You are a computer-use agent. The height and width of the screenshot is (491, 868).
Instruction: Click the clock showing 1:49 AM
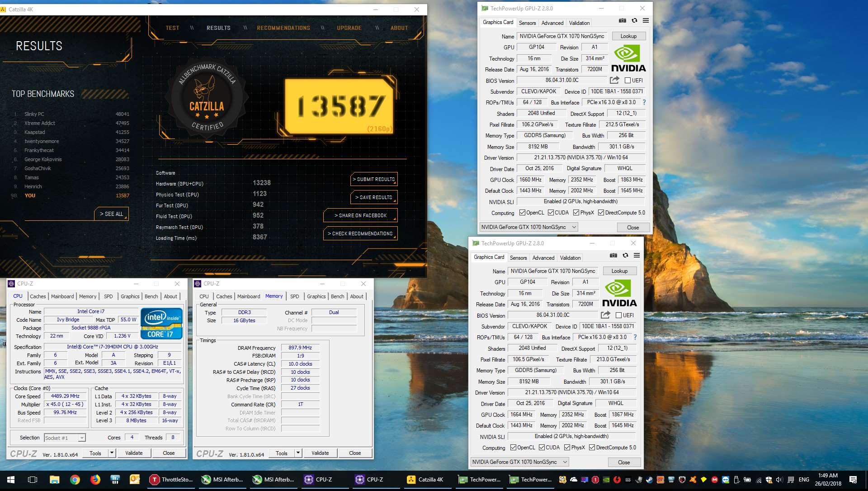828,476
